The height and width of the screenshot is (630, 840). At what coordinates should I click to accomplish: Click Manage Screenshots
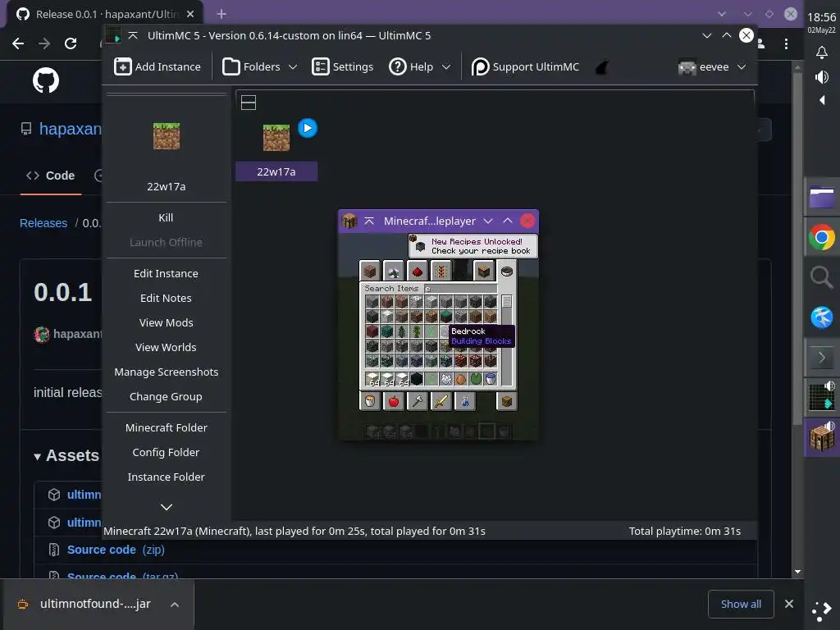[166, 372]
